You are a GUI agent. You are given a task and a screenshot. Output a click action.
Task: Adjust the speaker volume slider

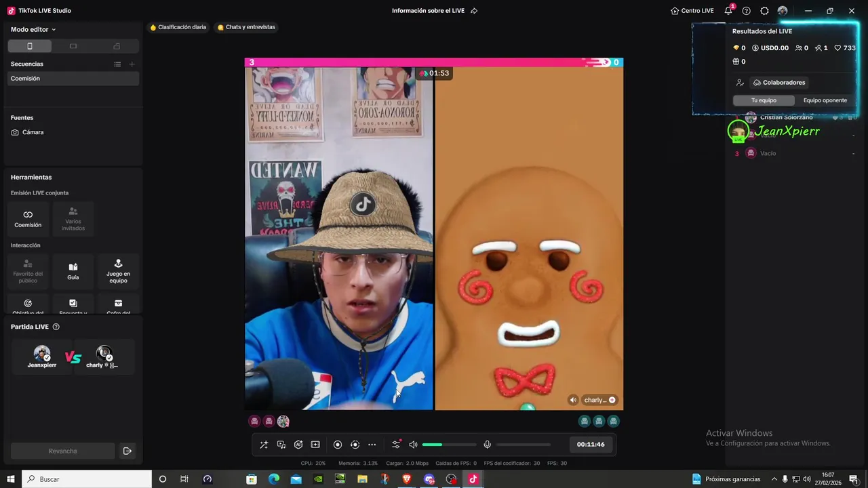click(x=449, y=445)
